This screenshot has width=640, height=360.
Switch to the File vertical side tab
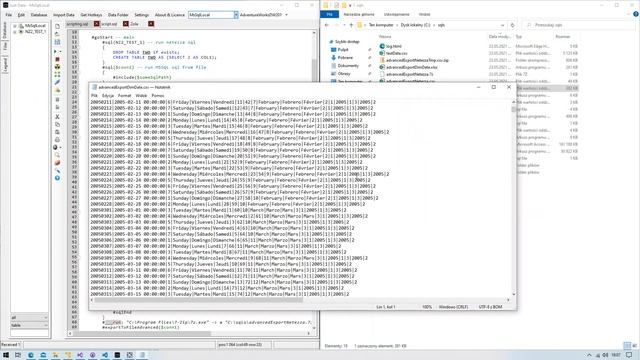pos(5,47)
